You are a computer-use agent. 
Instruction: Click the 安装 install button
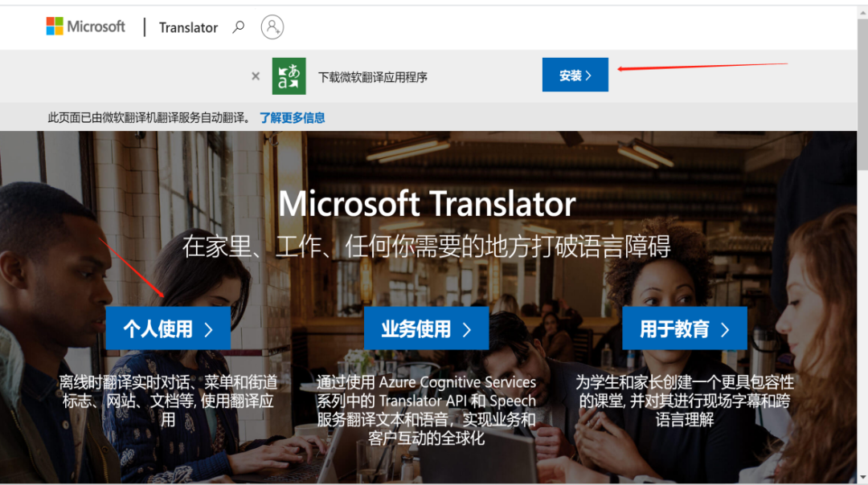[575, 75]
